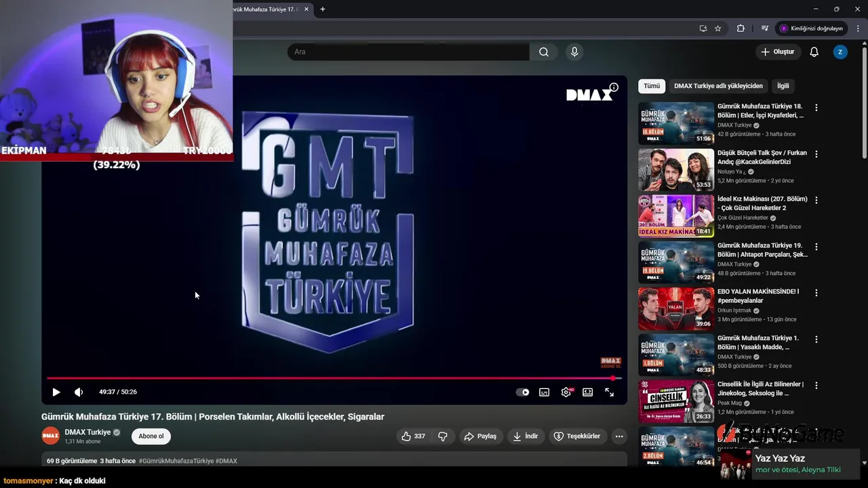Image resolution: width=868 pixels, height=488 pixels.
Task: Start voice search with the microphone icon
Action: click(x=574, y=52)
